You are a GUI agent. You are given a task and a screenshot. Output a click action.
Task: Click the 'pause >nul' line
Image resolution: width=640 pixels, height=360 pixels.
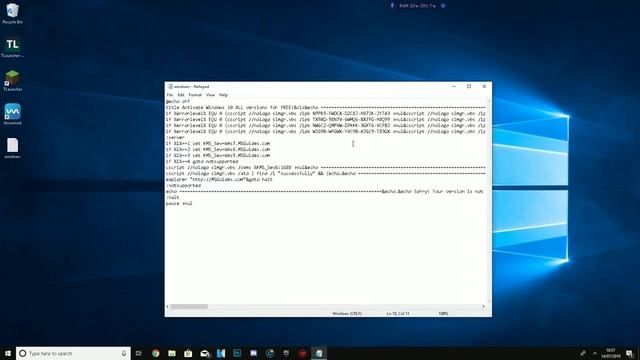click(179, 204)
